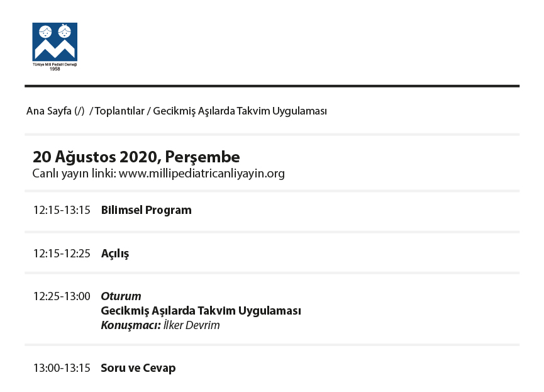Go to the Toplantılar breadcrumb
The height and width of the screenshot is (392, 544).
[x=119, y=111]
